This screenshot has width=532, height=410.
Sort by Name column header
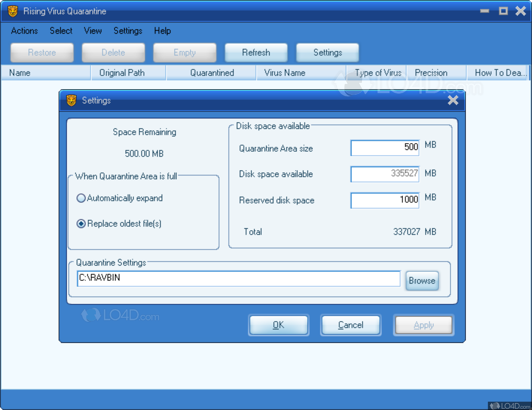click(46, 73)
